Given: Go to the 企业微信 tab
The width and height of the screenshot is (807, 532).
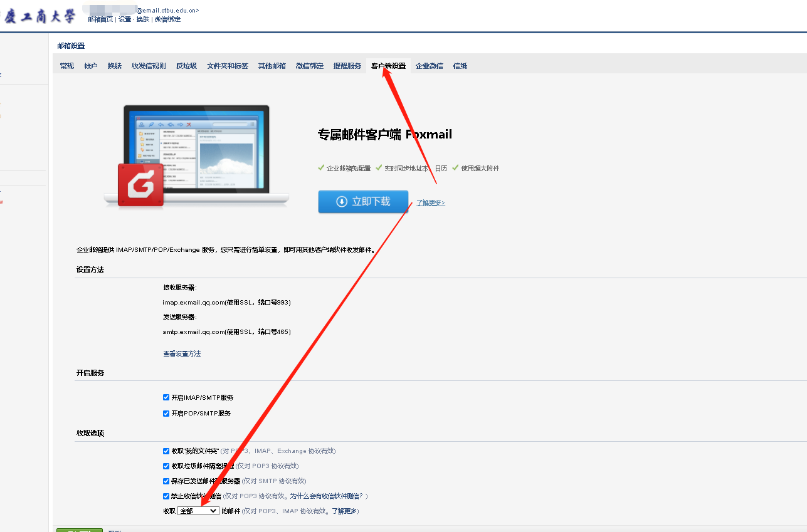Looking at the screenshot, I should [430, 66].
